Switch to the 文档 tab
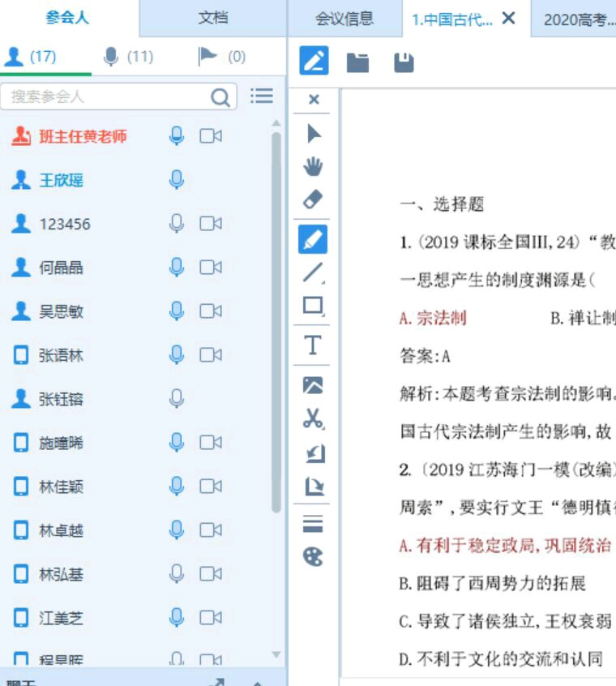 [213, 18]
